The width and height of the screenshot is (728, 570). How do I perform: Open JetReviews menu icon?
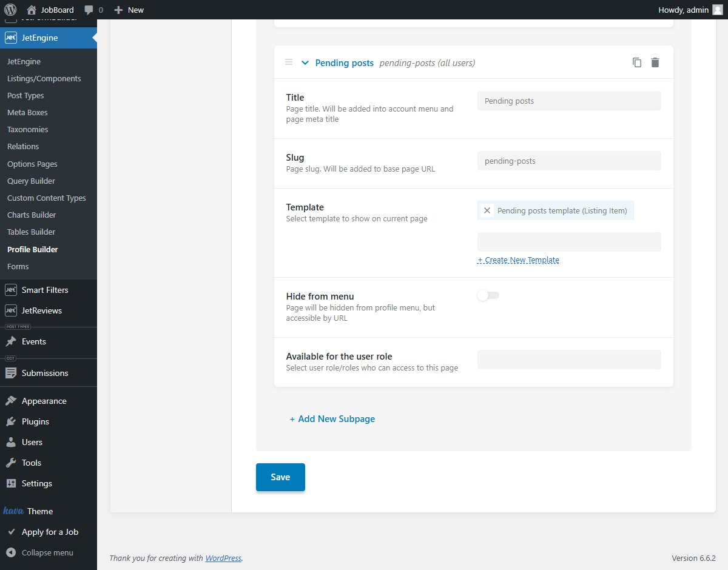[10, 310]
